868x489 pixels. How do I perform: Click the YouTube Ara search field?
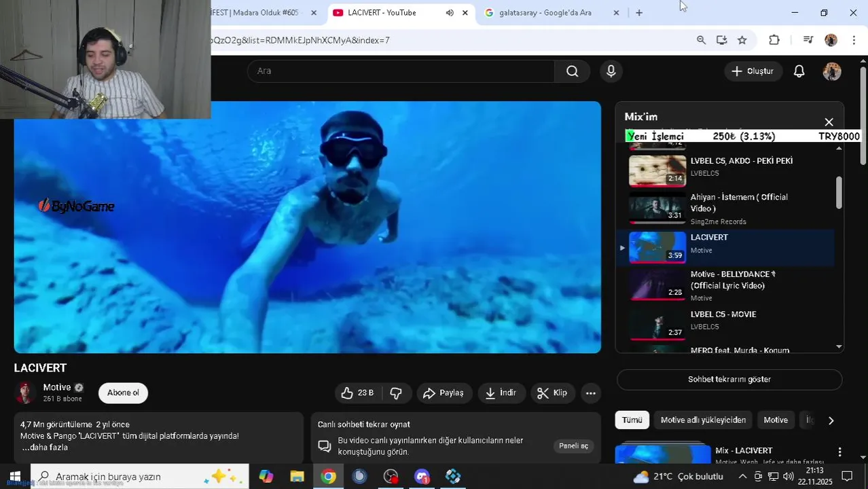(x=401, y=71)
